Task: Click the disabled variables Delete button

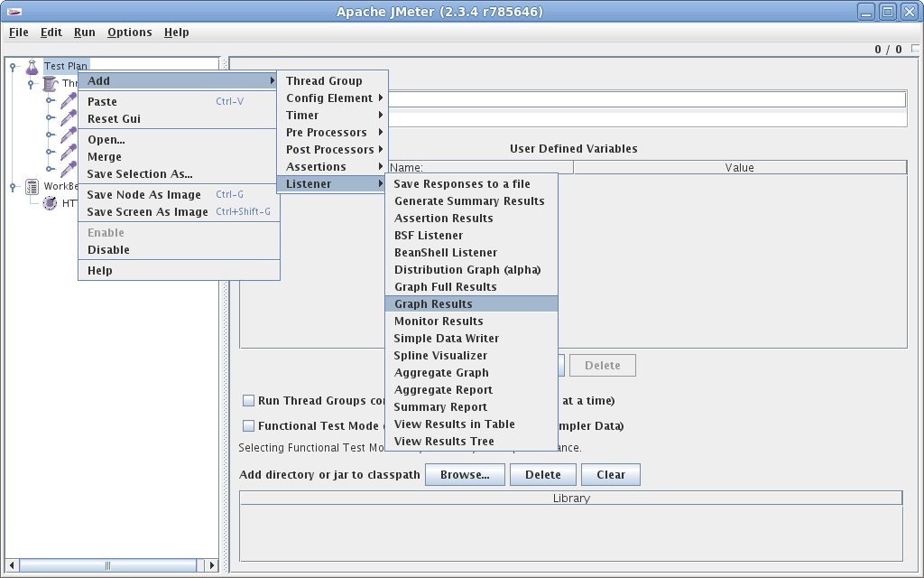Action: coord(602,365)
